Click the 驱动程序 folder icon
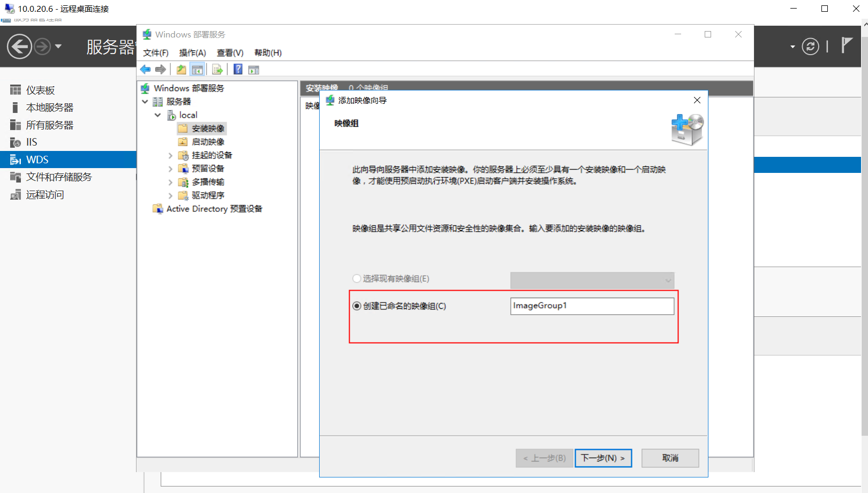 183,195
